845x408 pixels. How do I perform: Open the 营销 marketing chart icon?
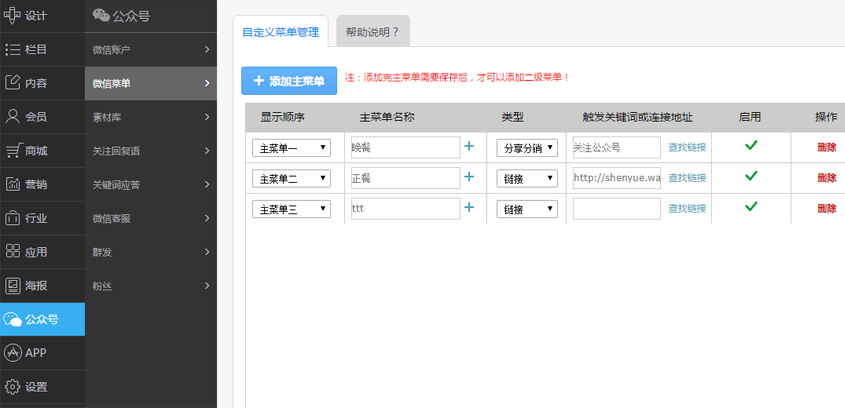13,184
